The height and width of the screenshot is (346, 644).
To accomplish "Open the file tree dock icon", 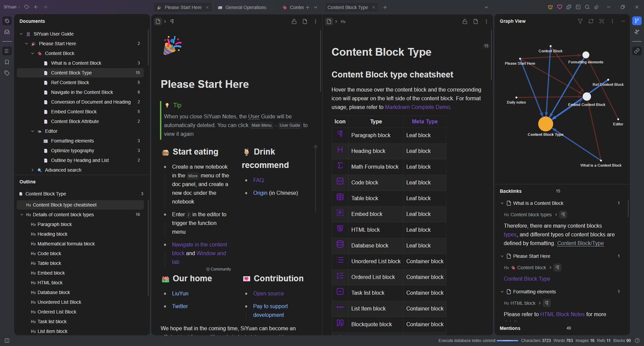I will point(7,21).
